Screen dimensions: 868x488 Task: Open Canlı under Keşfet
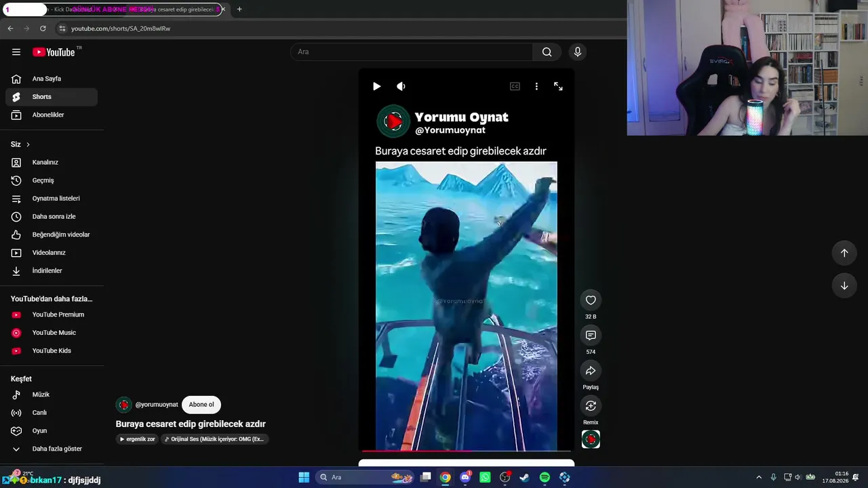52,413
